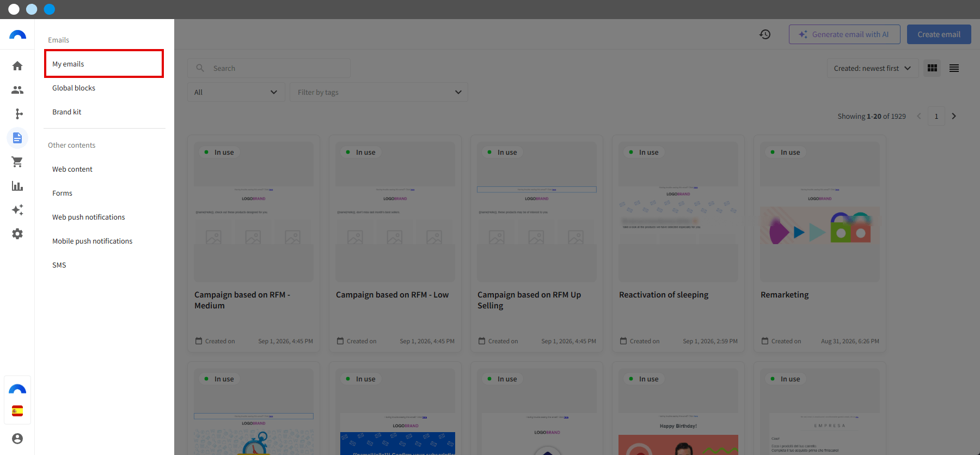Open the AI sparkle icon in sidebar
The image size is (980, 455).
click(17, 210)
